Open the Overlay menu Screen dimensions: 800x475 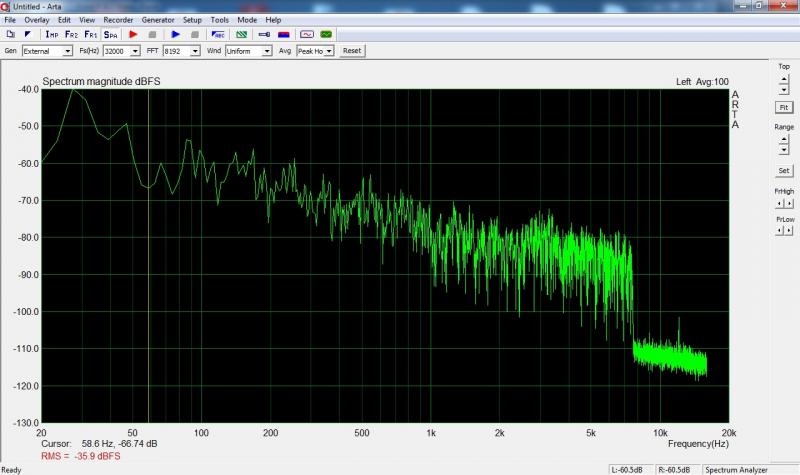(36, 19)
